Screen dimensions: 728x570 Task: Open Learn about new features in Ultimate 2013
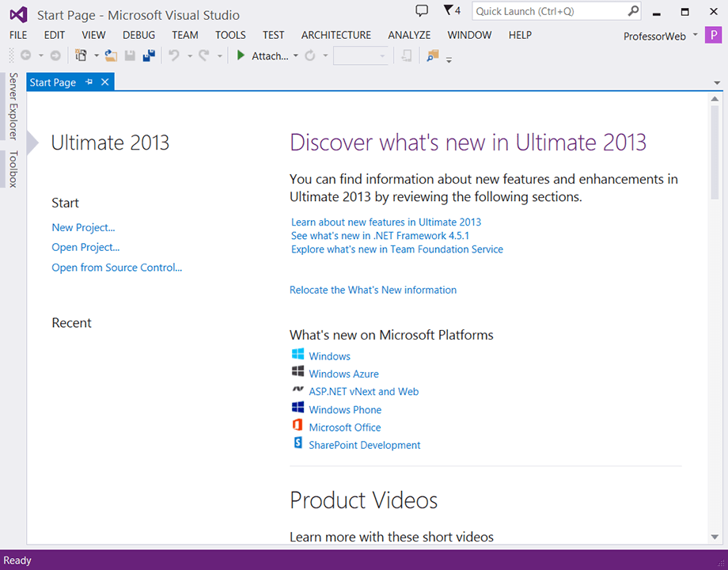386,222
